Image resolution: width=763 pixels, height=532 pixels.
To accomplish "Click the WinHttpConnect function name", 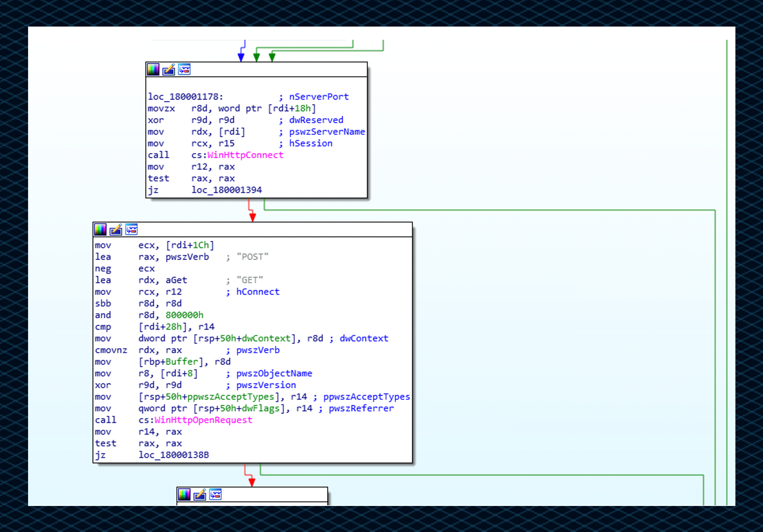I will (x=245, y=155).
